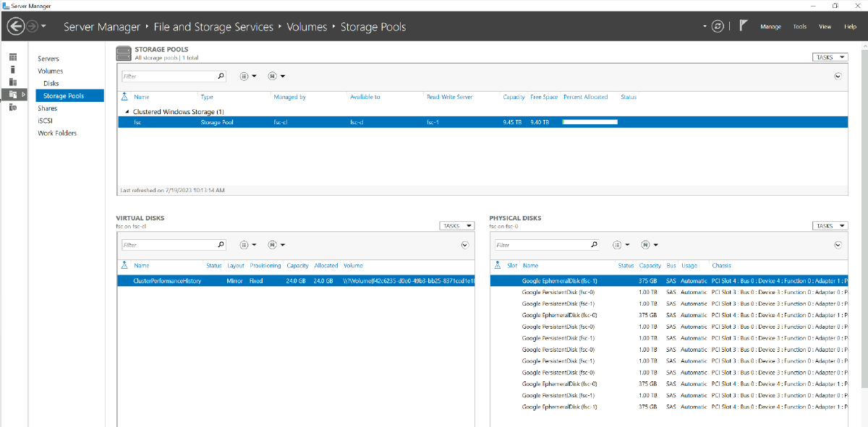Screen dimensions: 868x427
Task: Expand the Physical Disks Tasks menu
Action: tap(829, 225)
